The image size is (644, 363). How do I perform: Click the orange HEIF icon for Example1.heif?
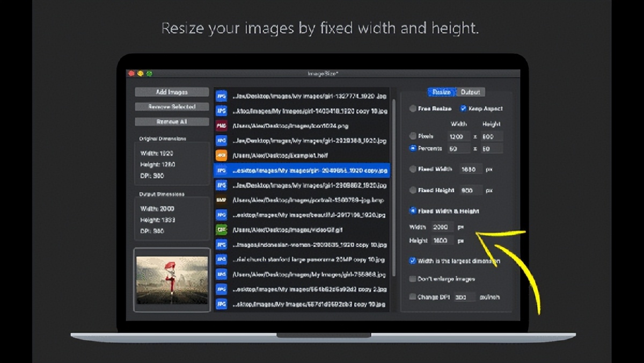[221, 156]
